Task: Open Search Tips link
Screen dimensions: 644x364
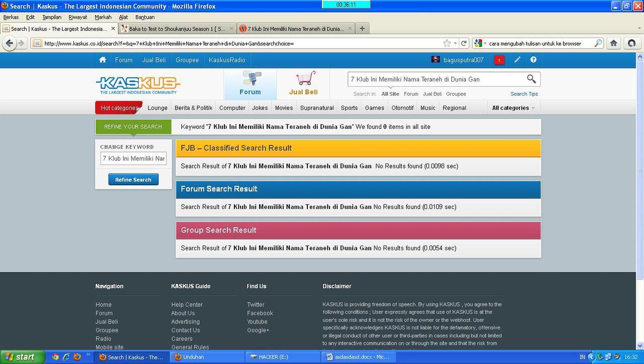Action: click(x=524, y=94)
